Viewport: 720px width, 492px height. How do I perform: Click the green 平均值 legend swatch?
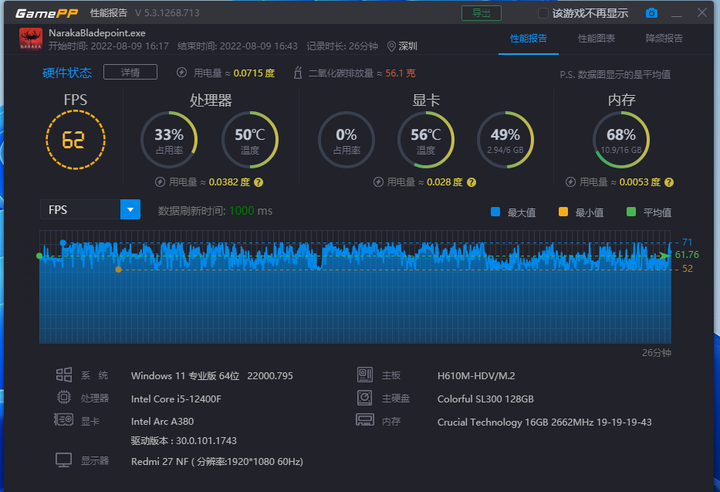coord(631,212)
